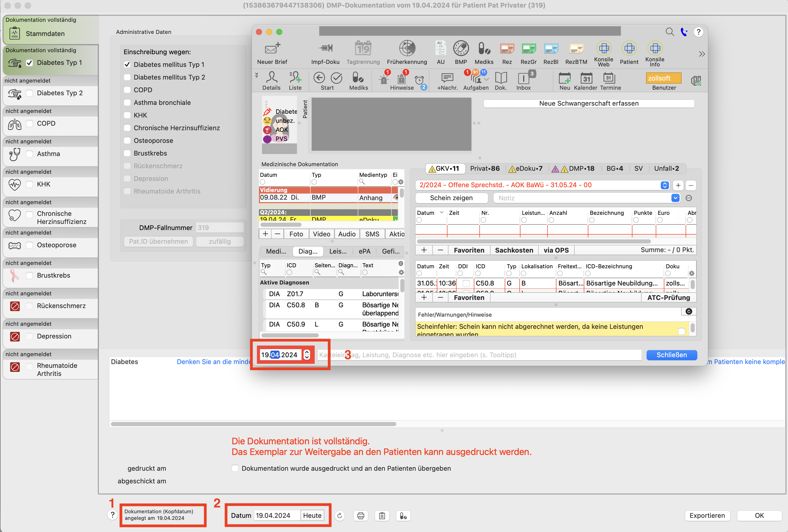788x532 pixels.
Task: Tick Dokumentation wurde ausgedruckt checkbox
Action: 235,468
